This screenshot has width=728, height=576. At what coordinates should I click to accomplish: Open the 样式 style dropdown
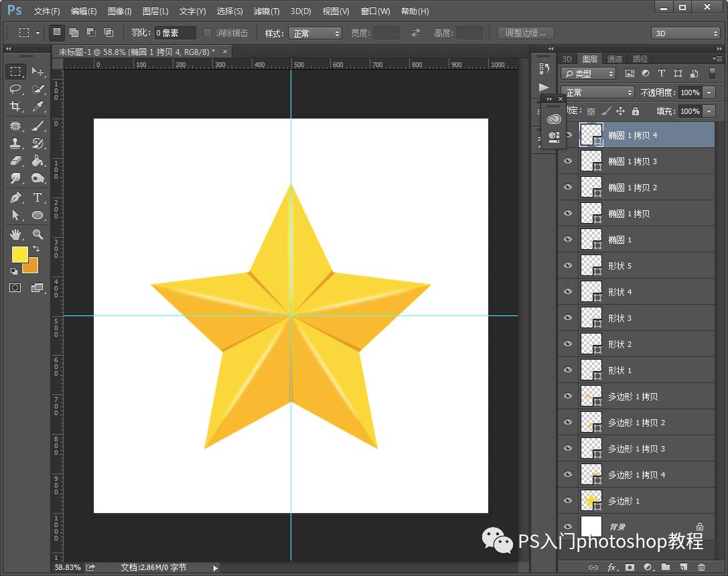click(315, 33)
